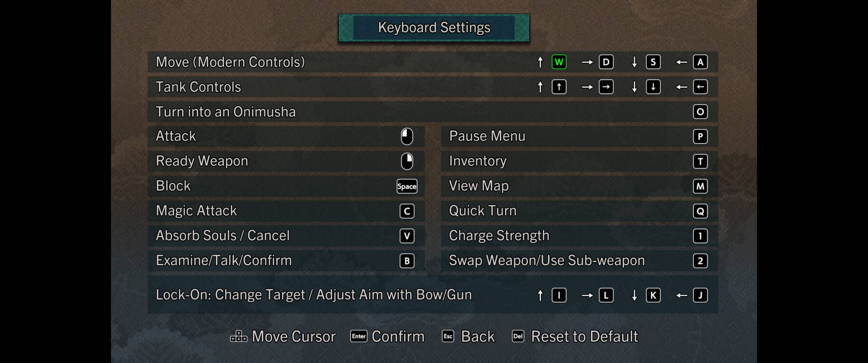Click the 1 key for Charge Strength
Screen dimensions: 868x363
[x=700, y=236]
